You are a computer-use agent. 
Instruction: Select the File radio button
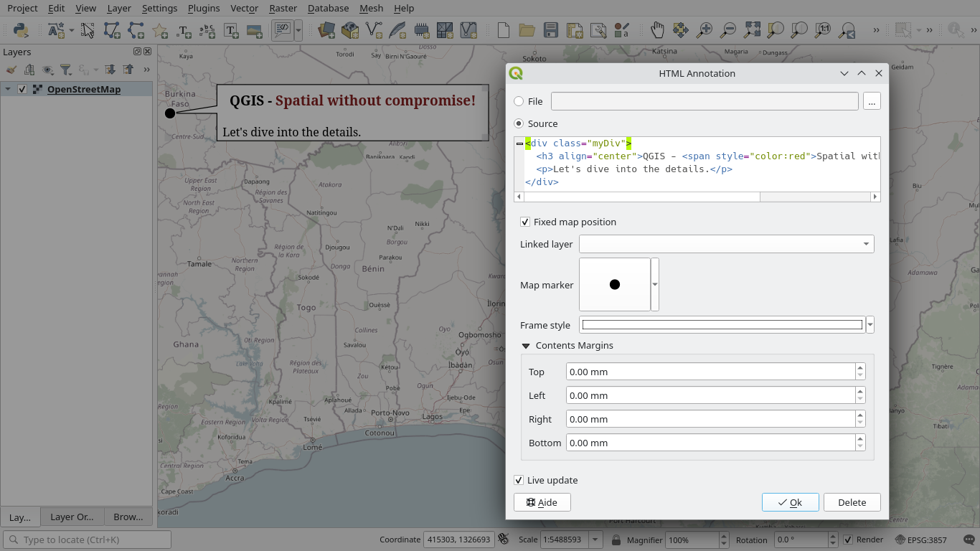[x=519, y=101]
